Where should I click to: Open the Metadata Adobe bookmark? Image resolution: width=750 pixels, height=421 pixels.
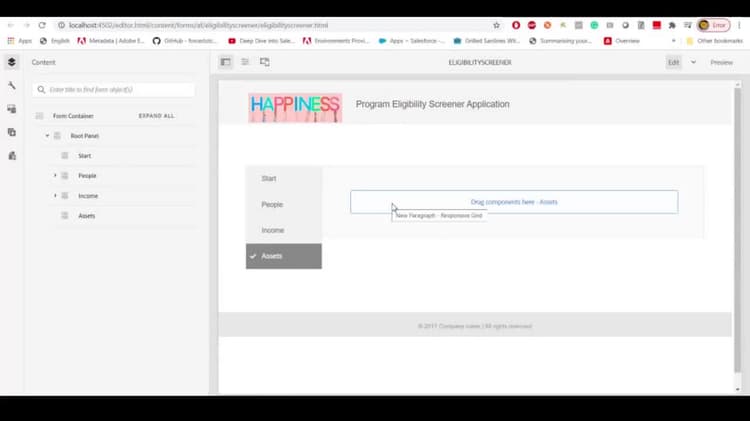pyautogui.click(x=111, y=41)
